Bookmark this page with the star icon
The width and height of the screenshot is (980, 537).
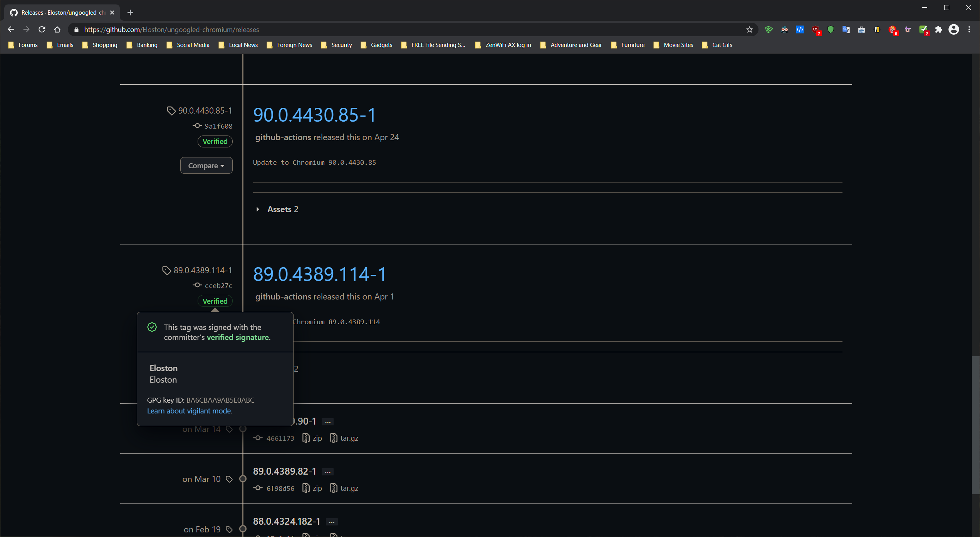(x=749, y=30)
